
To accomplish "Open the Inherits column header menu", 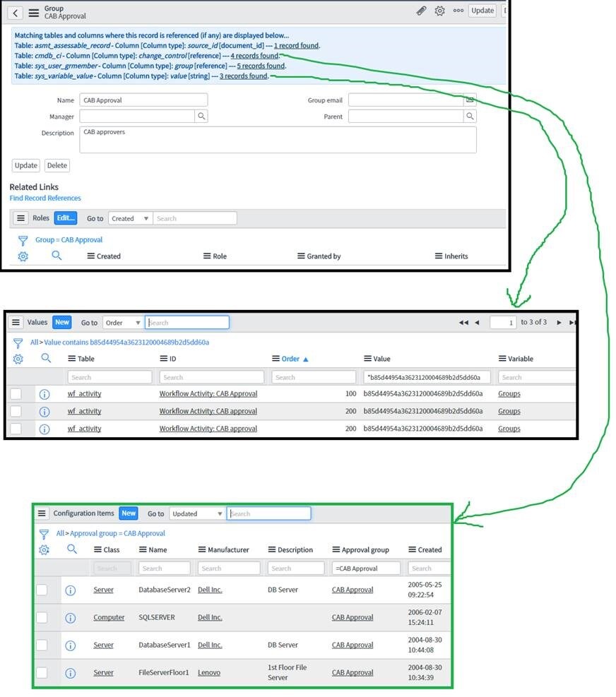I will (x=439, y=256).
